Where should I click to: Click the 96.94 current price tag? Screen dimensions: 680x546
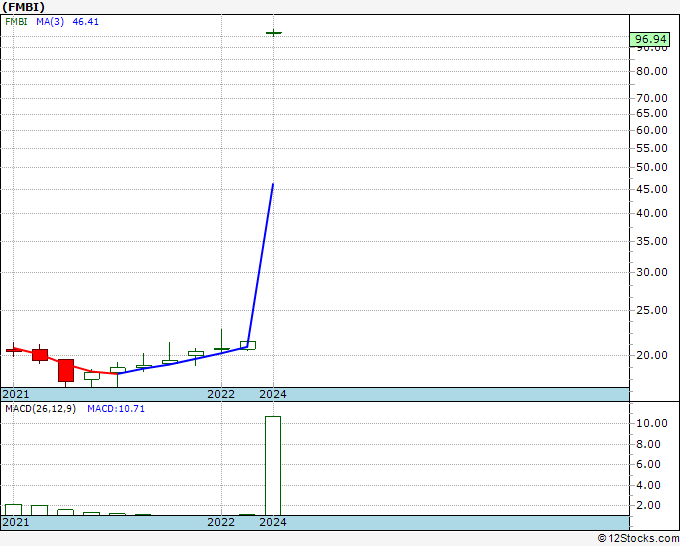(x=650, y=39)
